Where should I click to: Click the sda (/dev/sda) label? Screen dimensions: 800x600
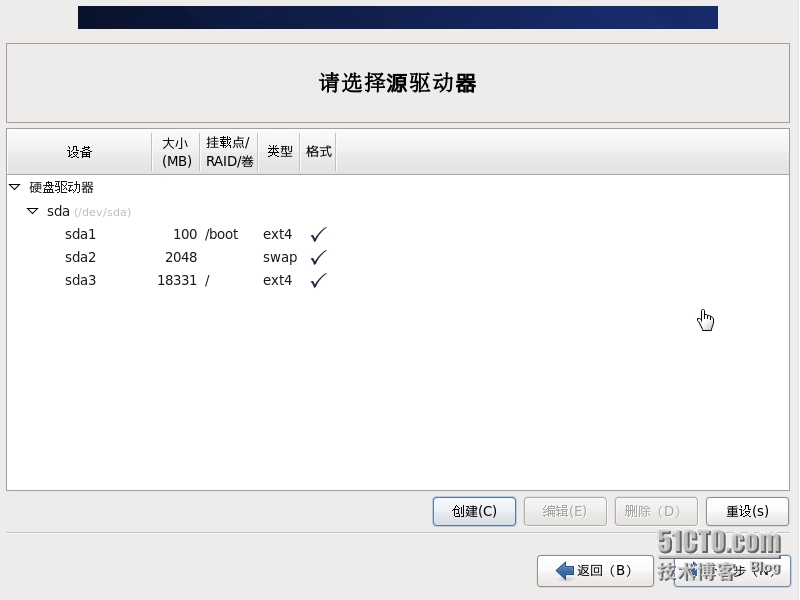coord(89,211)
